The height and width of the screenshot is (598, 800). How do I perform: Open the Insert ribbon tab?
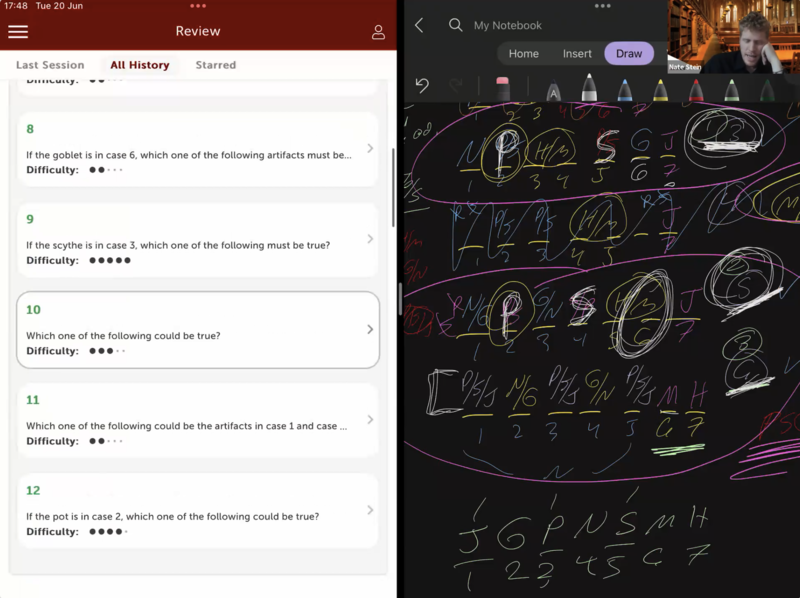pos(577,54)
